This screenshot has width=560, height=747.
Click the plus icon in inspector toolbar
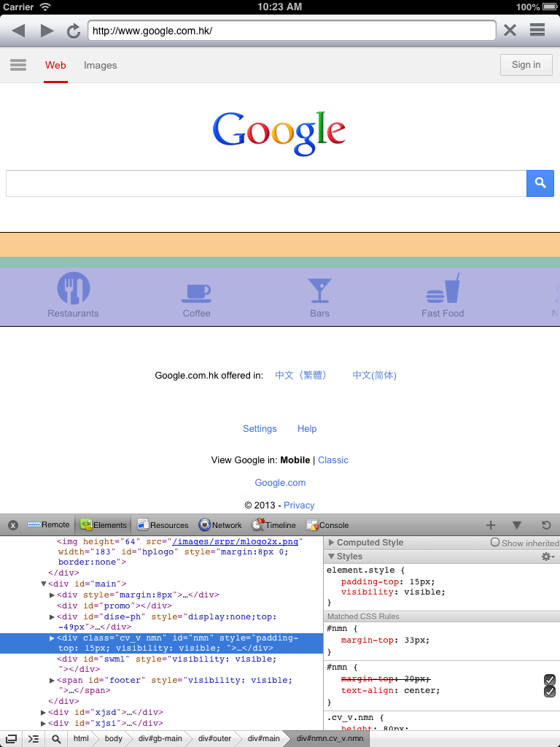(491, 525)
